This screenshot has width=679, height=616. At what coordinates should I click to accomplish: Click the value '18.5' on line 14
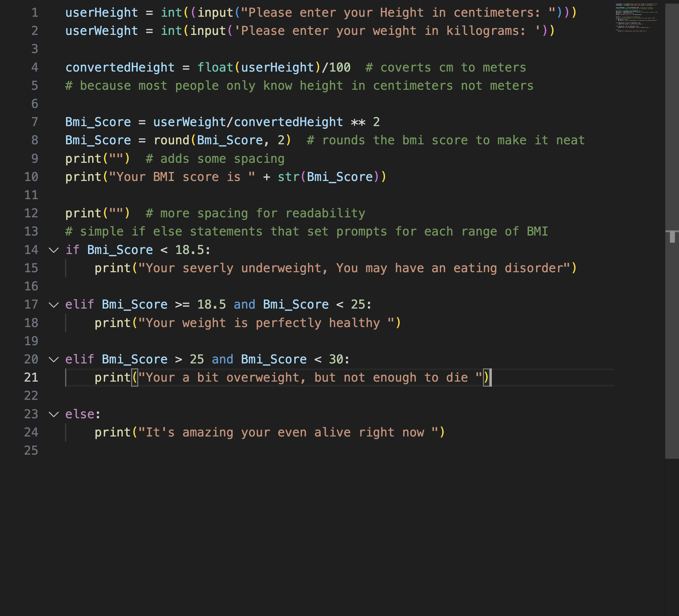[x=190, y=250]
